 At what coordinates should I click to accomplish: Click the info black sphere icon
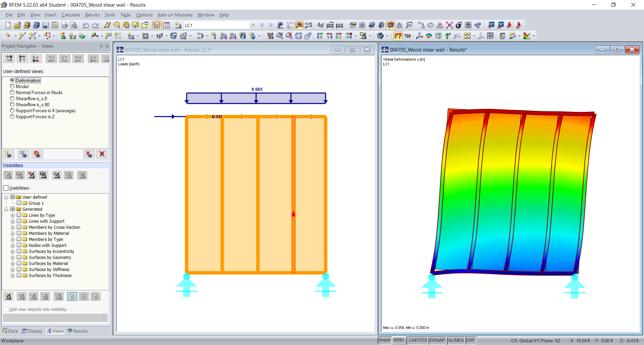[459, 25]
